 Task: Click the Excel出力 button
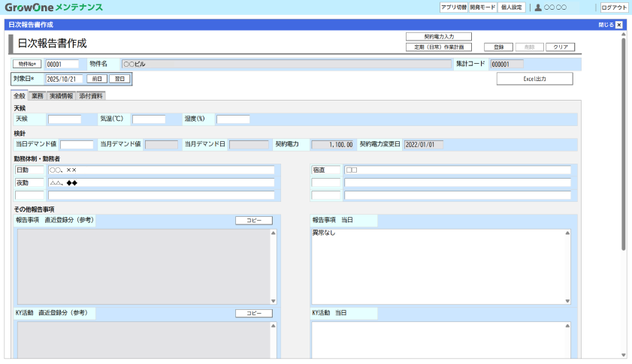pos(534,79)
